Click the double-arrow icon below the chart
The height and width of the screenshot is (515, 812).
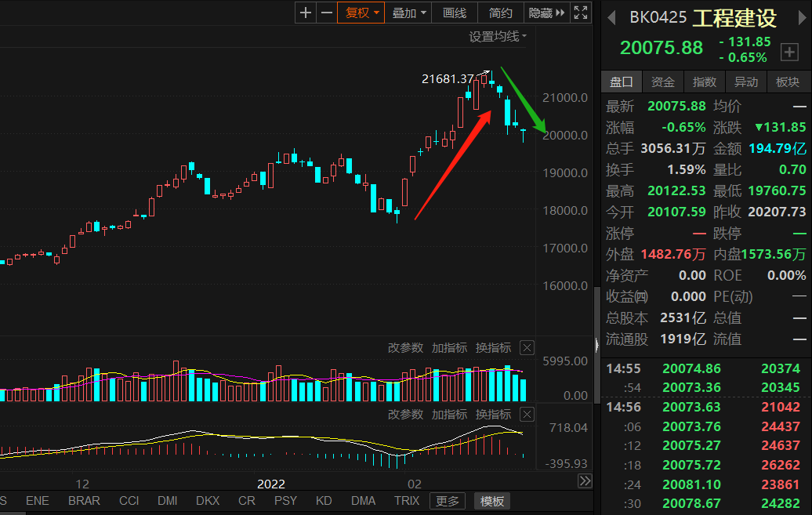pos(585,481)
